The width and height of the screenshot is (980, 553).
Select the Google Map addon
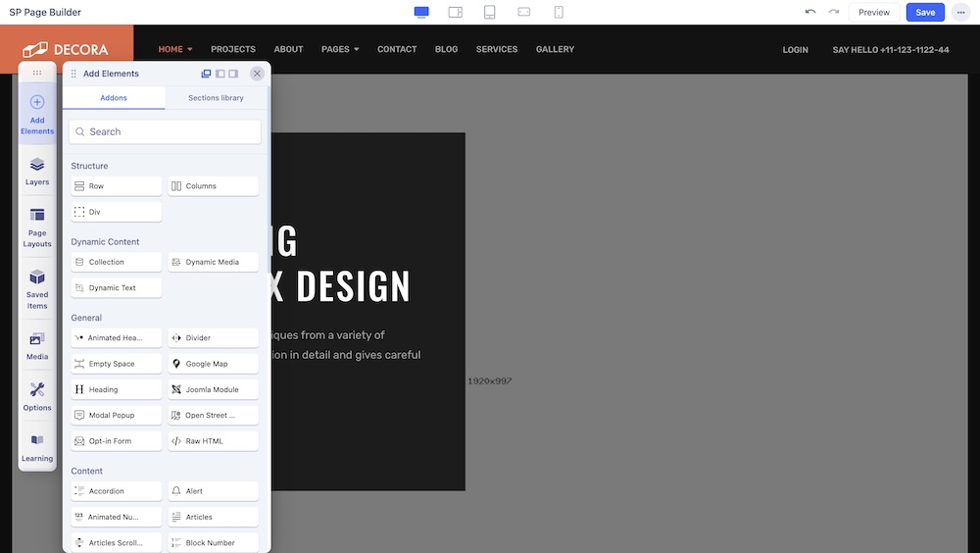(x=213, y=364)
